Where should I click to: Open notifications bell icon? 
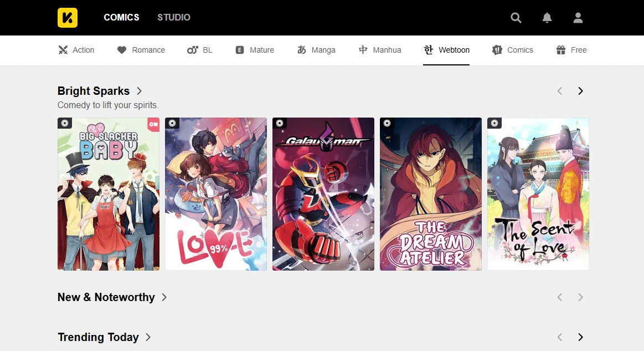[547, 18]
